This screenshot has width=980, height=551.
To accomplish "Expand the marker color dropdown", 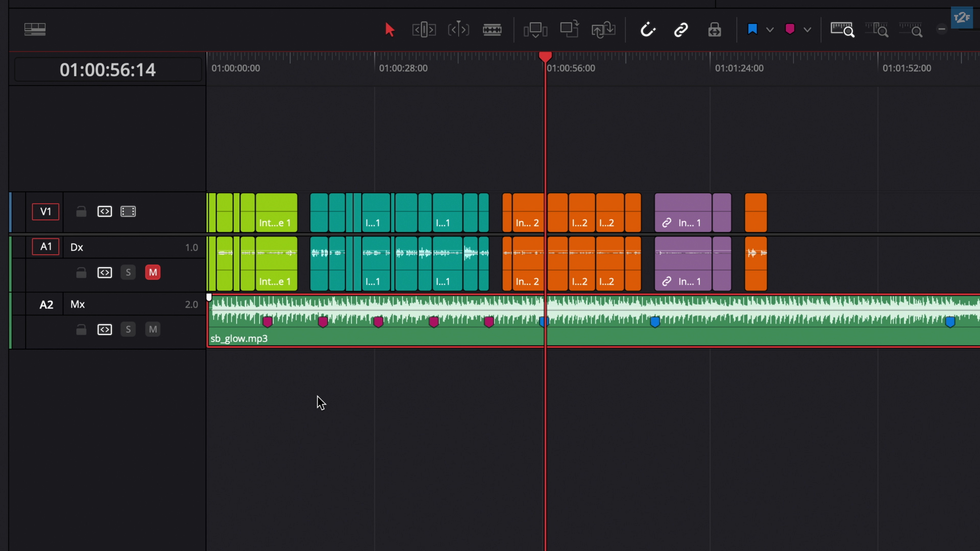I will point(807,29).
